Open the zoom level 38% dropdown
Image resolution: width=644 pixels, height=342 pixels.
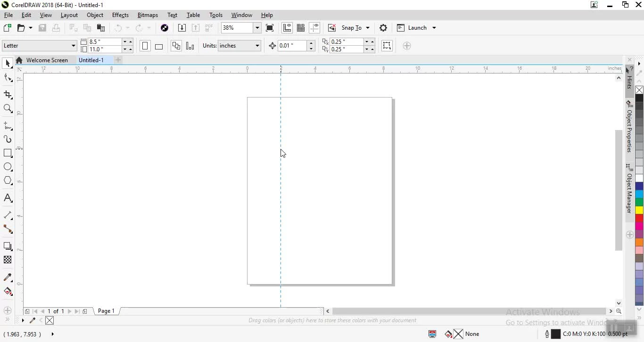point(257,28)
